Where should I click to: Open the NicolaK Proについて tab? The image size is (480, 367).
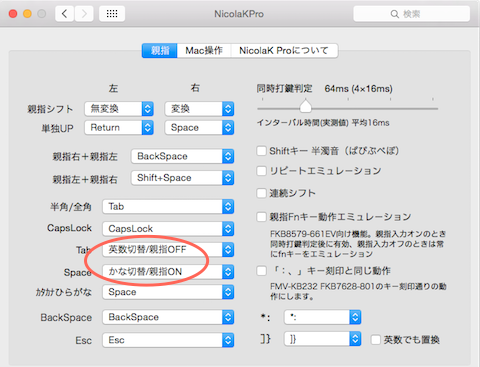coord(284,51)
